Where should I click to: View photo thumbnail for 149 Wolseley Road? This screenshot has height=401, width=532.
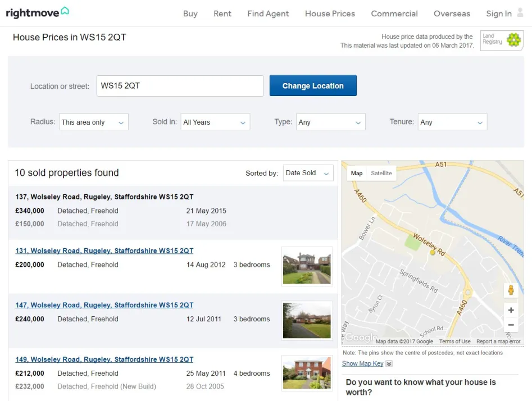tap(307, 373)
